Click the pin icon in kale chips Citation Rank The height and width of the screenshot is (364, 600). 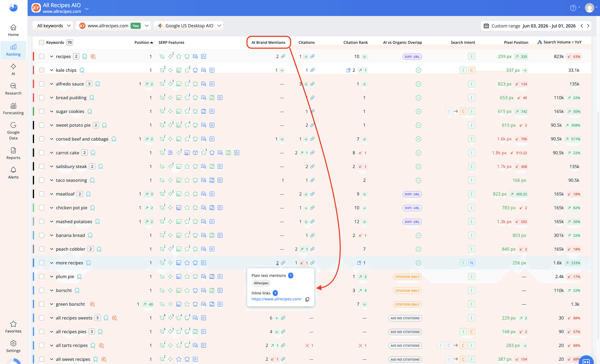pyautogui.click(x=348, y=70)
